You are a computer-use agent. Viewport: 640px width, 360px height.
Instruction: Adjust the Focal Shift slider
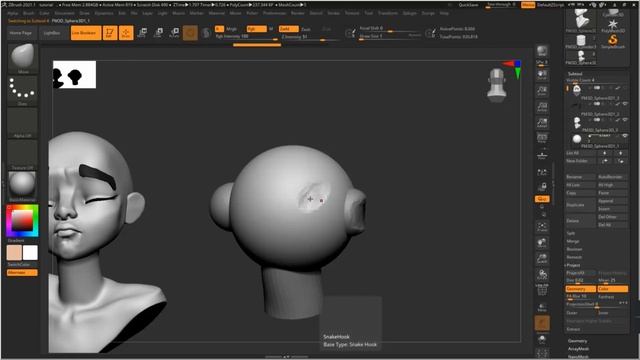click(x=390, y=29)
